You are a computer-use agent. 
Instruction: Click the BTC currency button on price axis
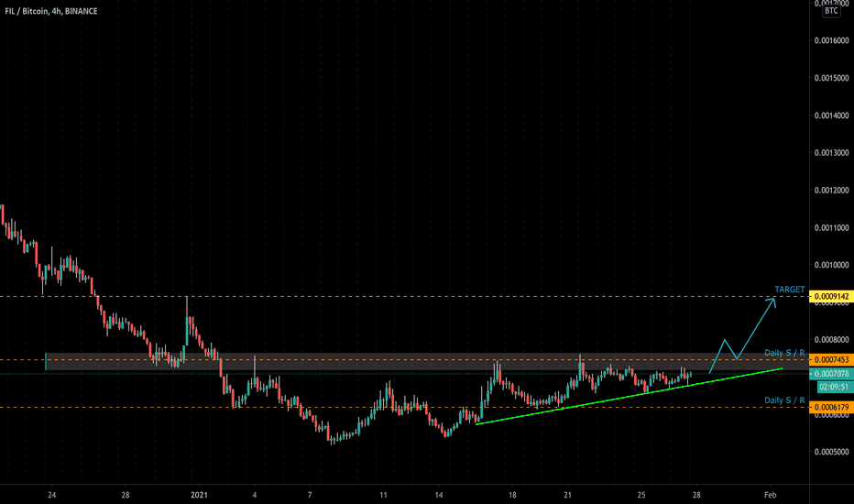click(831, 11)
